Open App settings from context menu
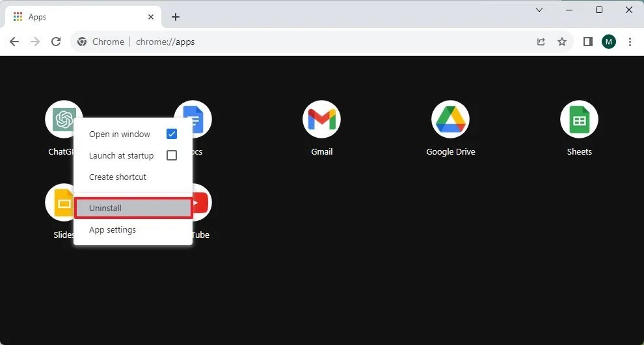Viewport: 644px width, 345px height. click(x=133, y=230)
